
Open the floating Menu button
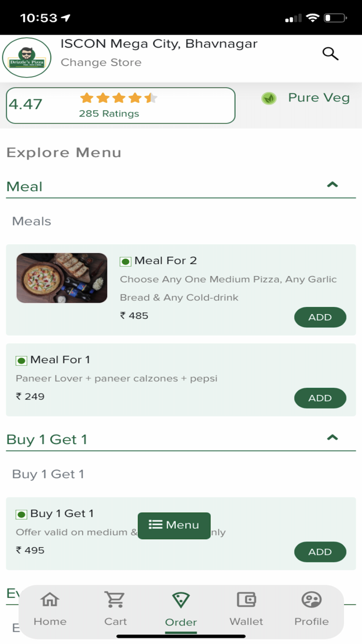click(x=174, y=525)
